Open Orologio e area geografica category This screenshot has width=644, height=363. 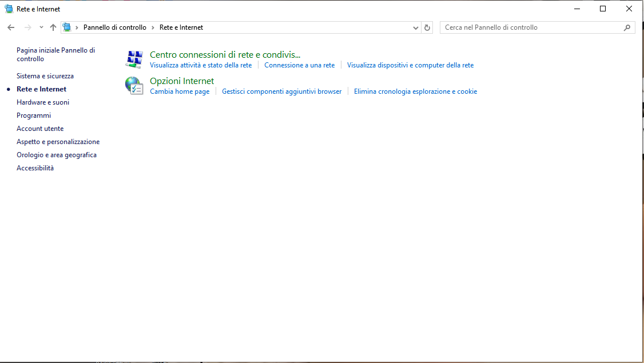tap(57, 155)
